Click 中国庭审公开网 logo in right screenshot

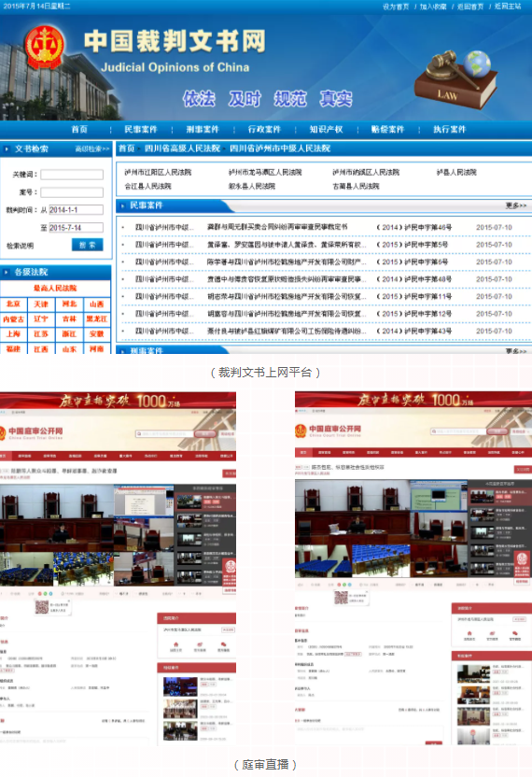tap(329, 431)
